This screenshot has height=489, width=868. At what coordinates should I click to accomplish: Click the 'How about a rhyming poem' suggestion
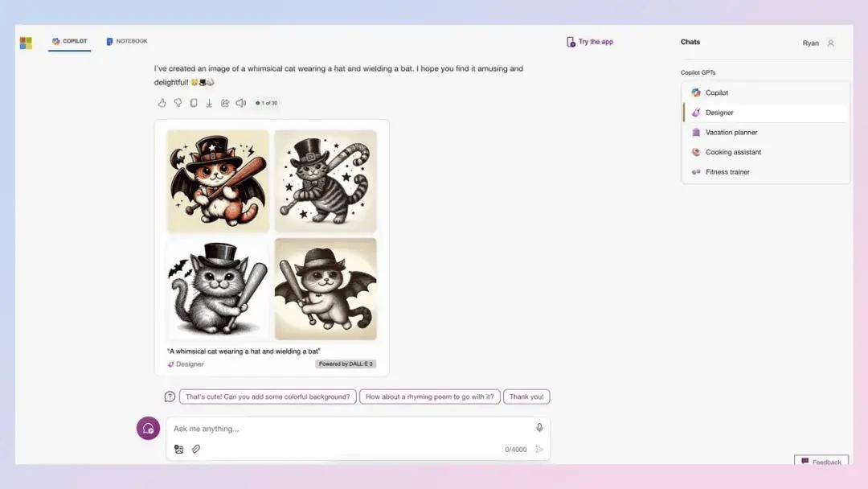(x=429, y=397)
